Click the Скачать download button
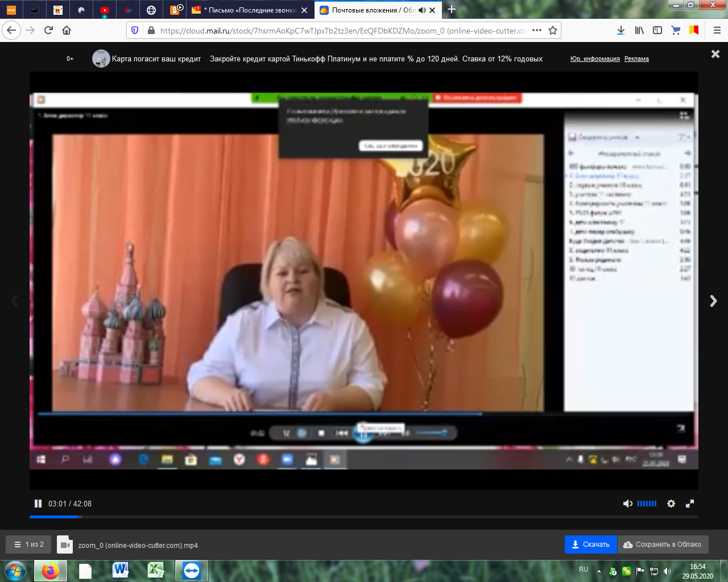Screen dimensions: 728x582 point(590,544)
